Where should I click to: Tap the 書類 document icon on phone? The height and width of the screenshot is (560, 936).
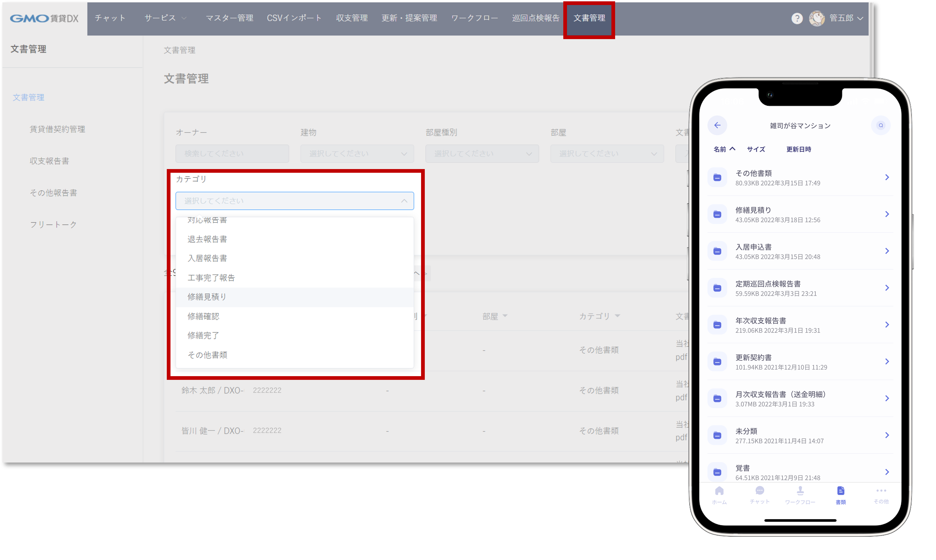841,491
